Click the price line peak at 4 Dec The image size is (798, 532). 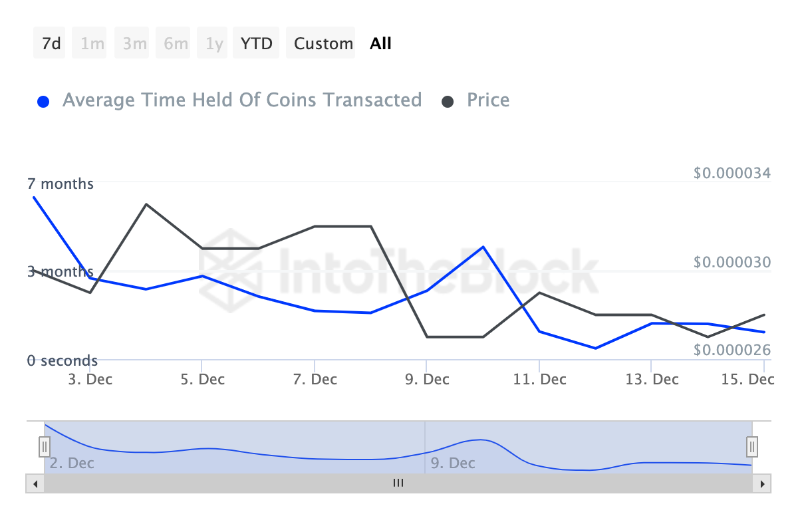coord(146,204)
